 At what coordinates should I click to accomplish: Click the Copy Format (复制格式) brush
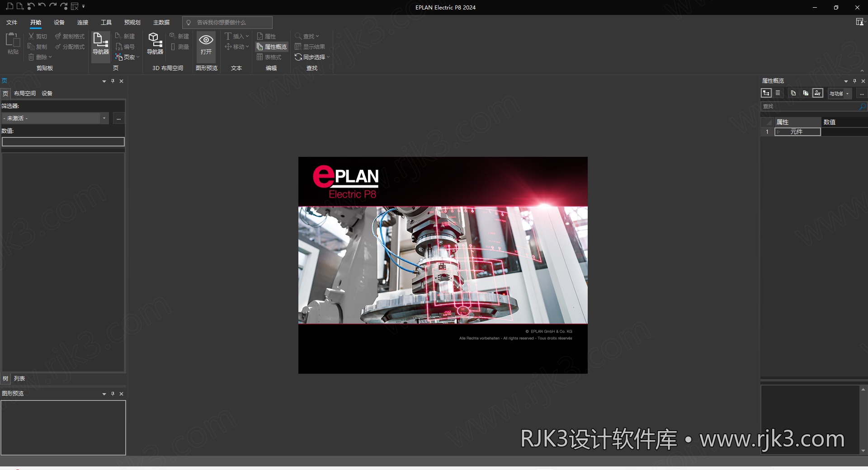70,36
